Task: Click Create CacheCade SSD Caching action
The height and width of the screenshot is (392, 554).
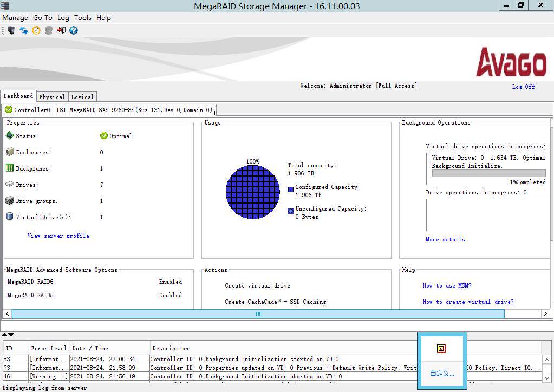Action: click(276, 302)
